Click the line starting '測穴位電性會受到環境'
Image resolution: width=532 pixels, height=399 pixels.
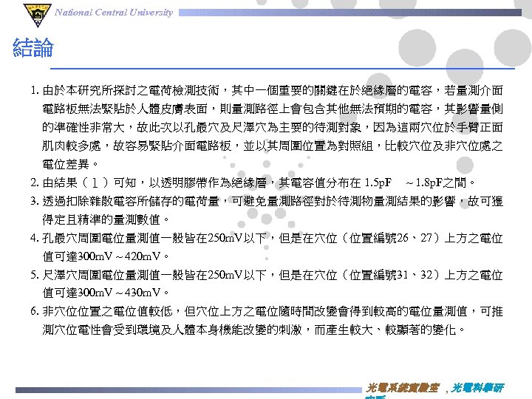coord(253,330)
